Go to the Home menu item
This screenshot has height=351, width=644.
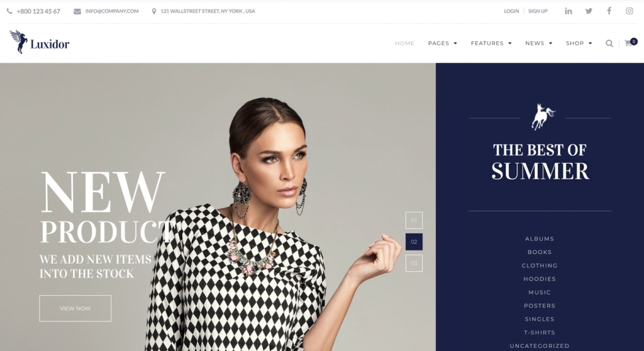[404, 43]
